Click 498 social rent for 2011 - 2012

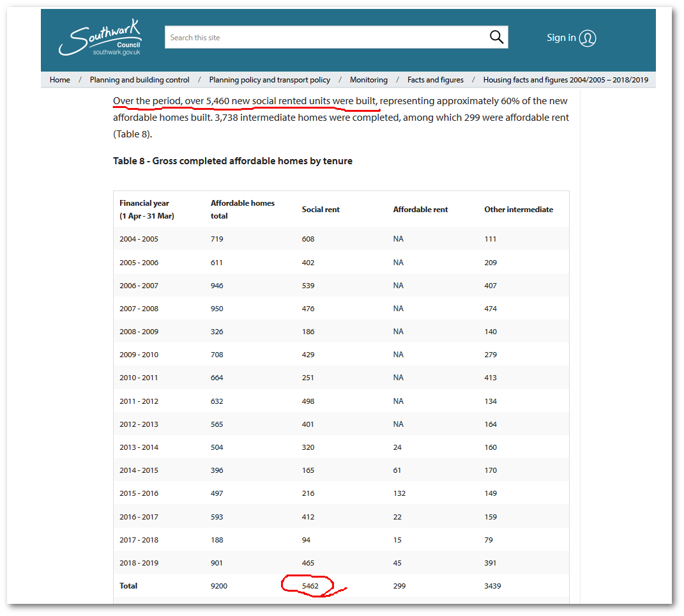(x=308, y=401)
